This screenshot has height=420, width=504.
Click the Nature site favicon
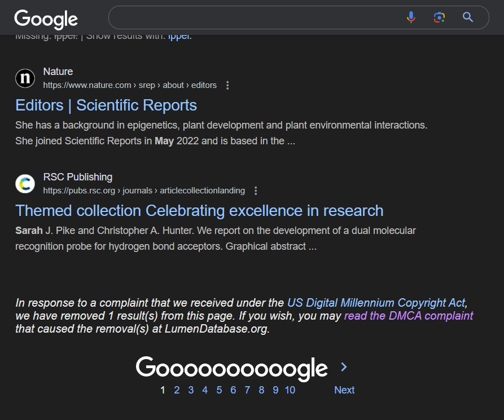pyautogui.click(x=25, y=78)
